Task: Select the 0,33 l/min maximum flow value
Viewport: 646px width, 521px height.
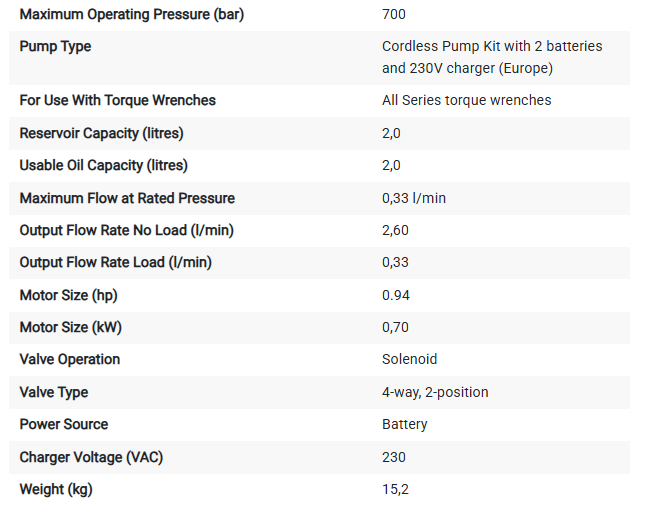Action: [x=414, y=198]
